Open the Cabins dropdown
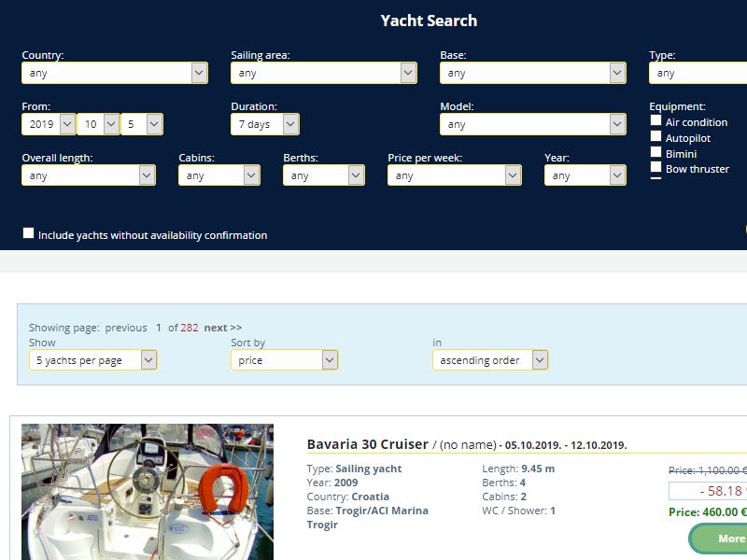 (x=219, y=175)
